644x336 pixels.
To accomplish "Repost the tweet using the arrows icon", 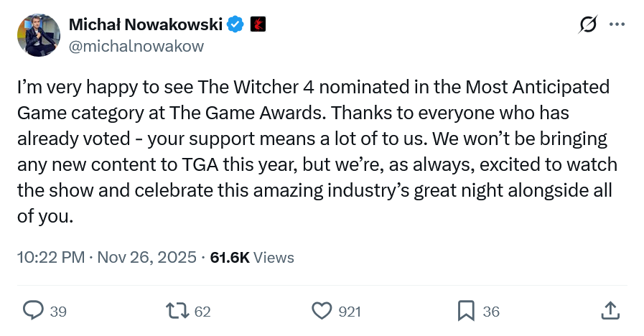I will pos(177,310).
